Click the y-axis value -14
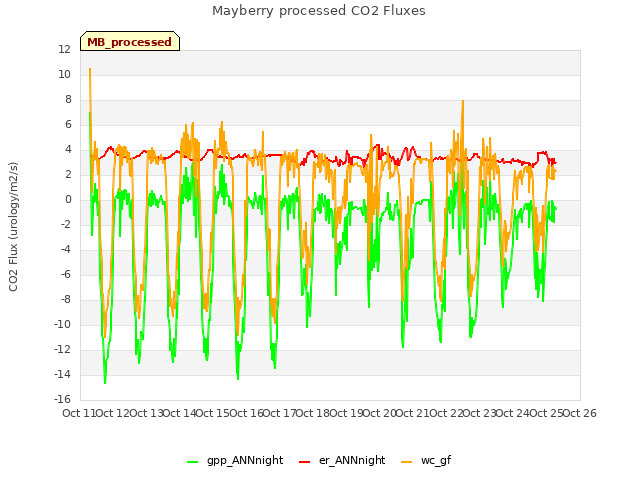Screen dimensions: 640x480 [62, 374]
